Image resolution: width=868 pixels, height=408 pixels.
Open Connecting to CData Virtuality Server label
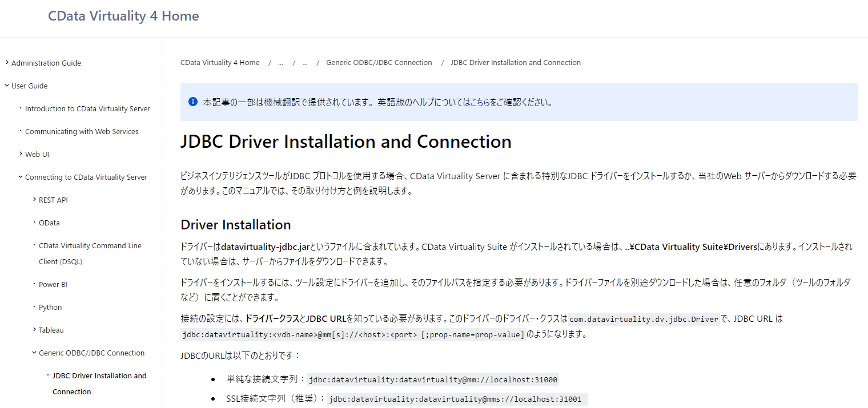click(x=86, y=177)
